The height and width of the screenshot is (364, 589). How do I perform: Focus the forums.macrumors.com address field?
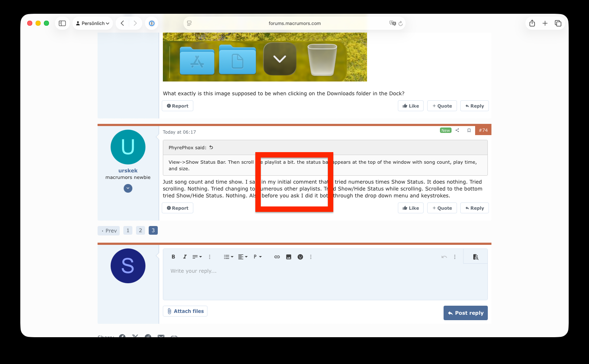[294, 23]
